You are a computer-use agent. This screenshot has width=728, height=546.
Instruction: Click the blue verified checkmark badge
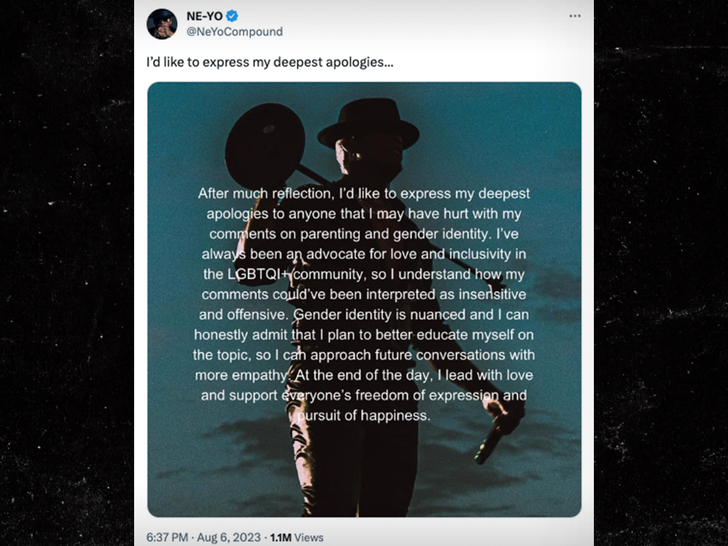pyautogui.click(x=232, y=16)
